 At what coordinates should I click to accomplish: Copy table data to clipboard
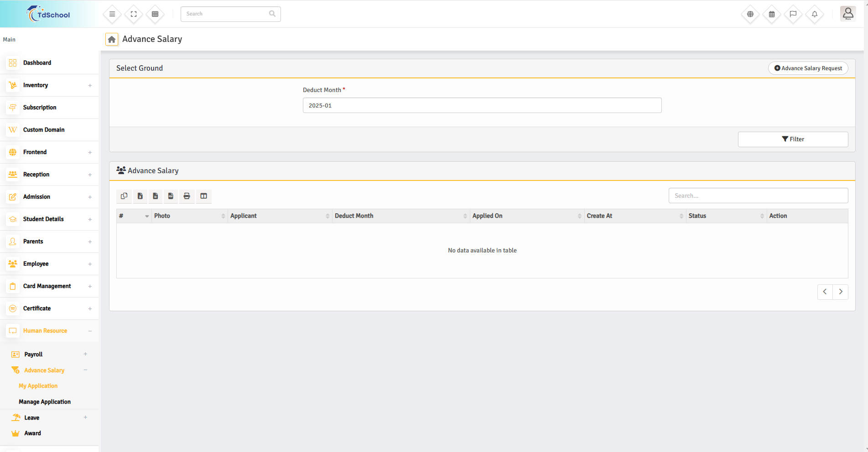pyautogui.click(x=124, y=196)
